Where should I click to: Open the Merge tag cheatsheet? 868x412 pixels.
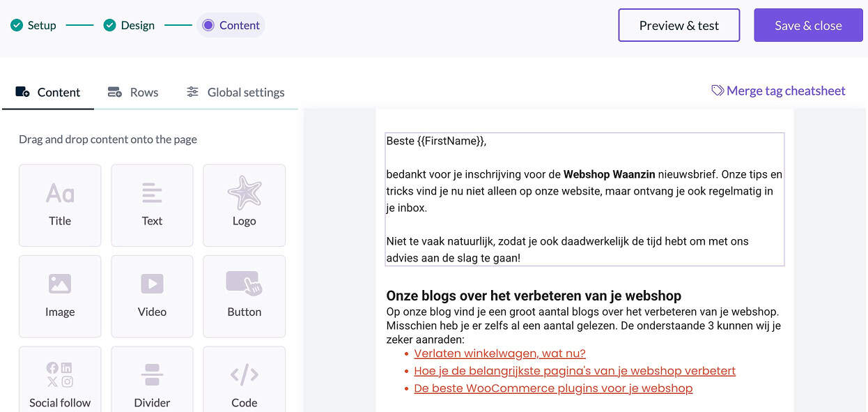click(x=786, y=90)
